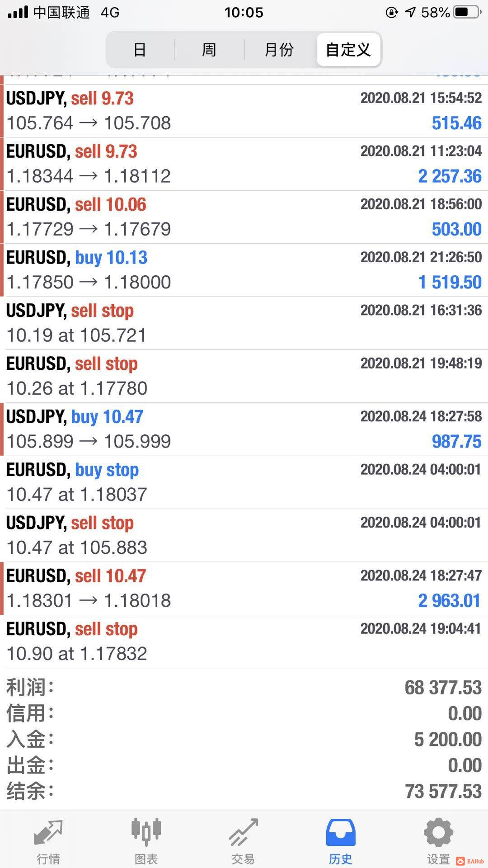
Task: Tap the location arrow status icon
Action: (x=410, y=12)
